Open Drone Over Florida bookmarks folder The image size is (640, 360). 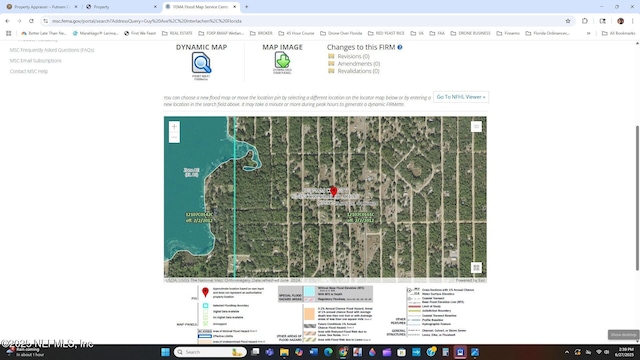pos(341,33)
